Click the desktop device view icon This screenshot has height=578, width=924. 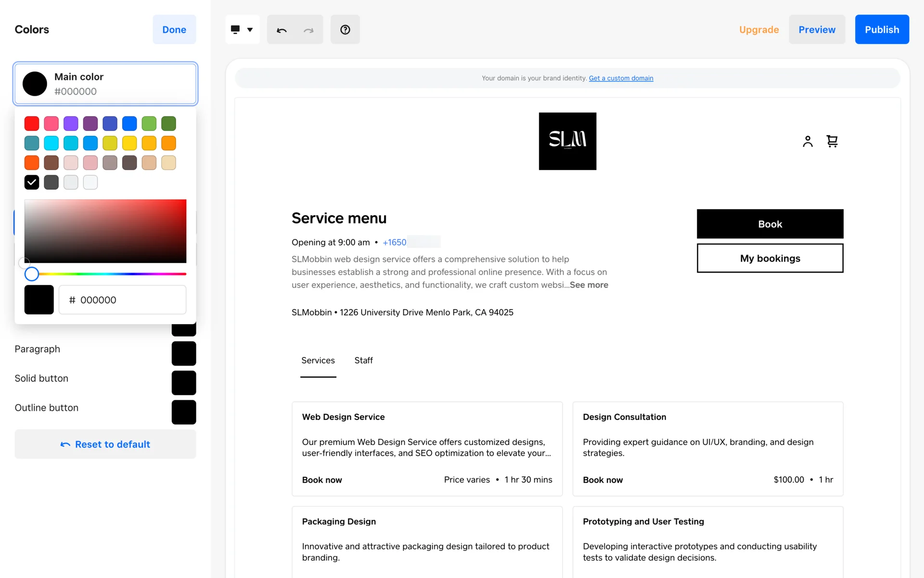click(x=235, y=29)
